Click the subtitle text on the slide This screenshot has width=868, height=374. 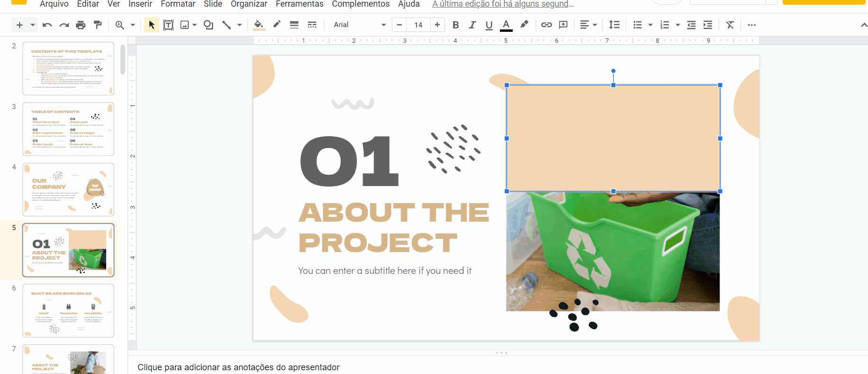(x=385, y=271)
